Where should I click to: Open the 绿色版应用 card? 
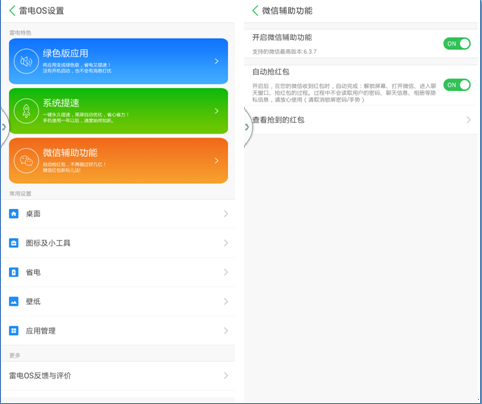point(118,61)
